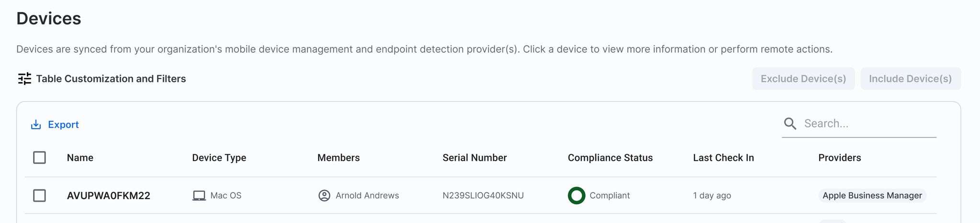Click the user avatar icon beside Arnold Andrews
The image size is (980, 223).
(324, 196)
